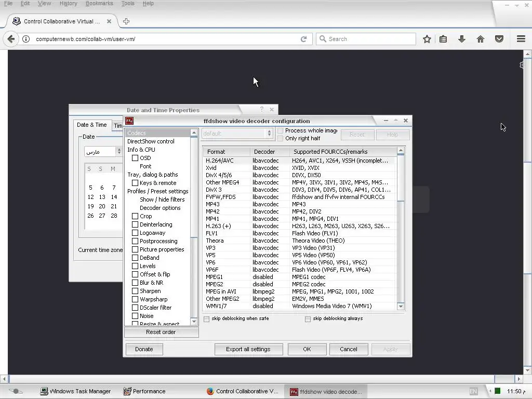Screen dimensions: 532x399
Task: Click the browser back arrow button
Action: pos(11,39)
